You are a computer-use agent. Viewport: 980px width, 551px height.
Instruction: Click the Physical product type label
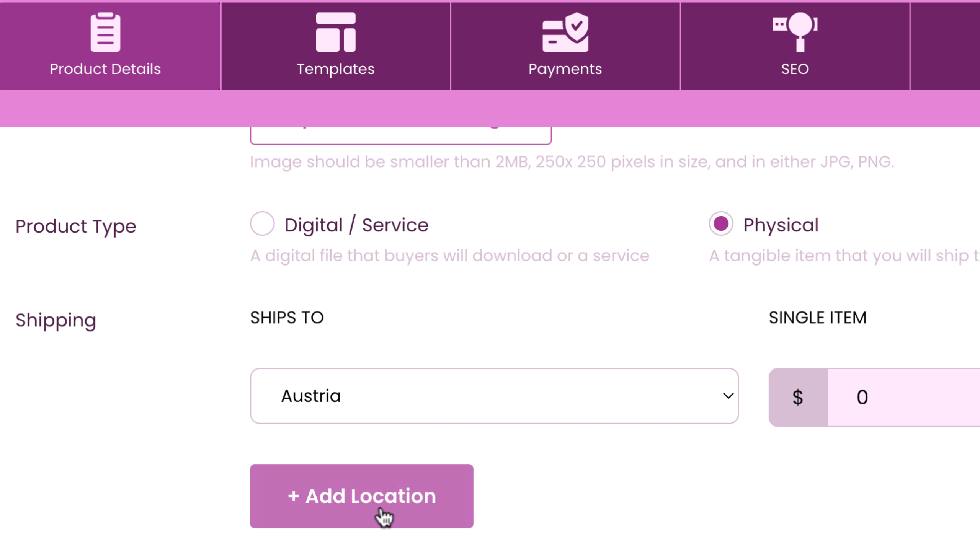coord(781,225)
